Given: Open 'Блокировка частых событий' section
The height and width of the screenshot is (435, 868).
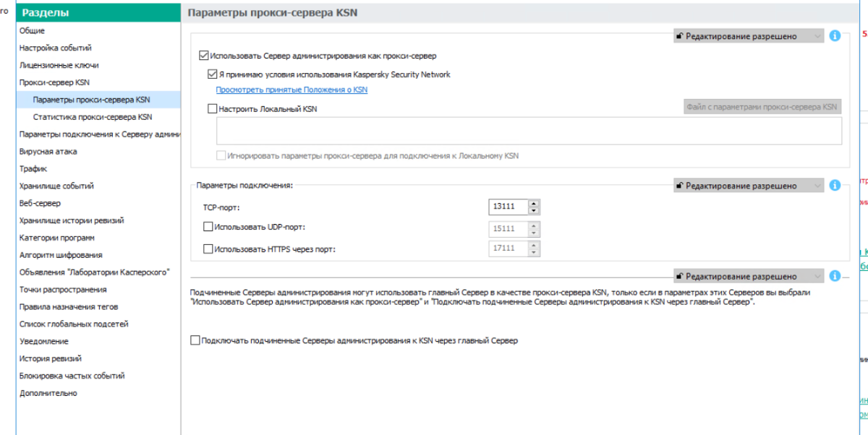Looking at the screenshot, I should 72,376.
